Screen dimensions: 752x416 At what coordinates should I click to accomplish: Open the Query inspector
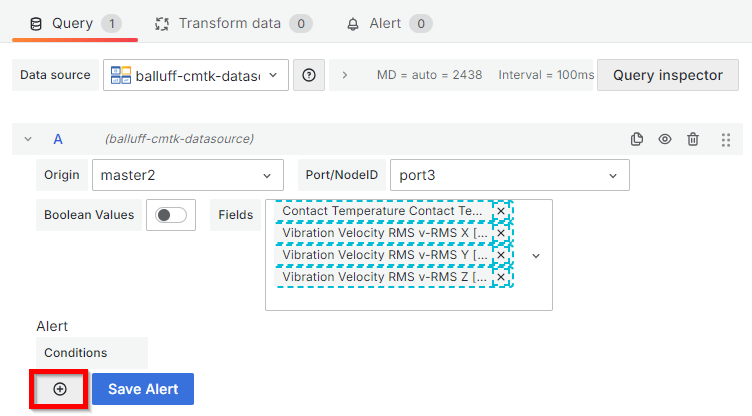(667, 75)
